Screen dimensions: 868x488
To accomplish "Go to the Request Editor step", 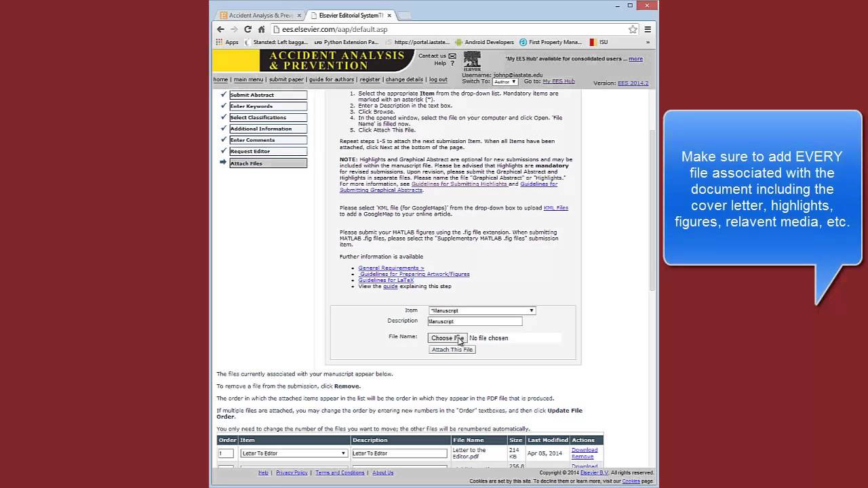I will click(268, 151).
